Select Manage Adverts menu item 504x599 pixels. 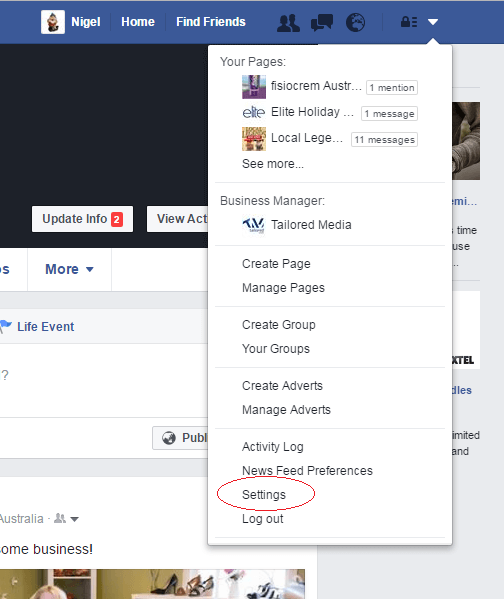tap(286, 410)
